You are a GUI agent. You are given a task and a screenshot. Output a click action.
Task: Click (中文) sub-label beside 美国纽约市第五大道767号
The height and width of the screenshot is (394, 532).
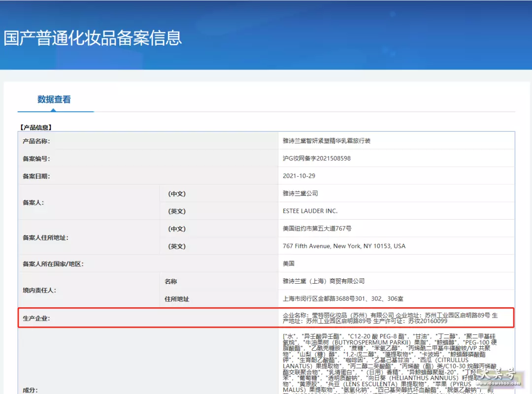177,229
